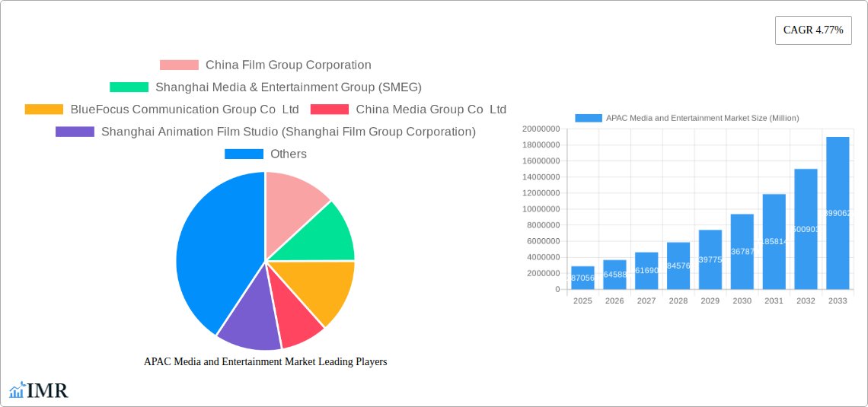Click Shanghai Animation Film Studio legend label
The height and width of the screenshot is (407, 868).
(x=289, y=132)
